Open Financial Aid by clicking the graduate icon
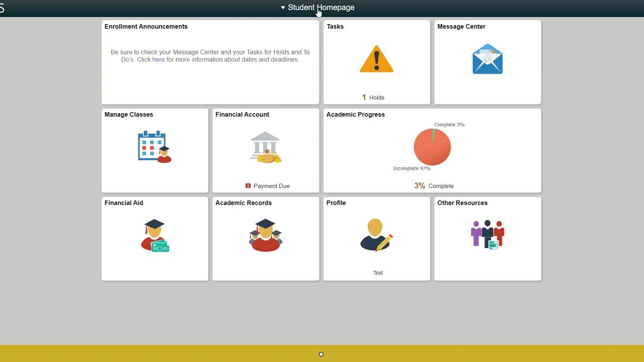 154,234
